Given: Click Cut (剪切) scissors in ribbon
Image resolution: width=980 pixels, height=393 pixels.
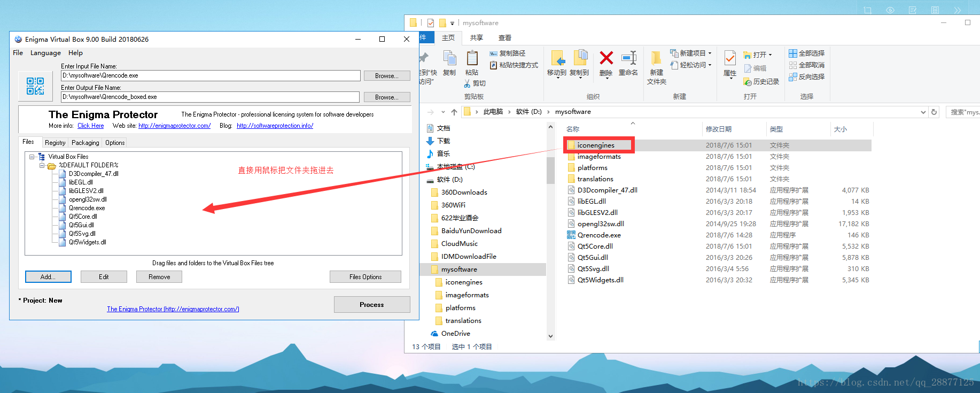Looking at the screenshot, I should (475, 83).
